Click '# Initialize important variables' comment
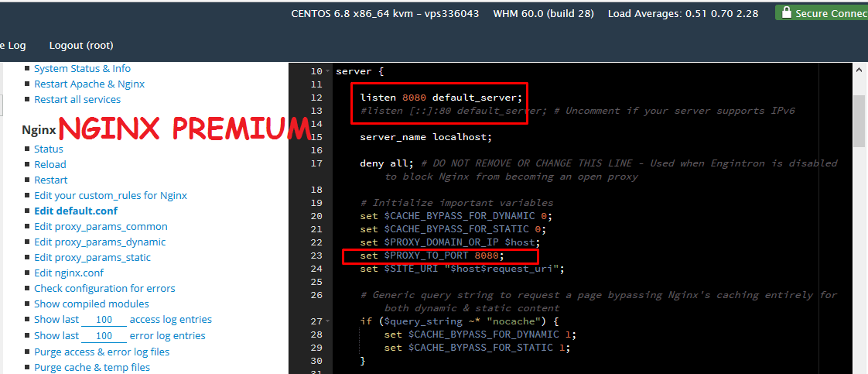This screenshot has height=374, width=868. pos(456,203)
